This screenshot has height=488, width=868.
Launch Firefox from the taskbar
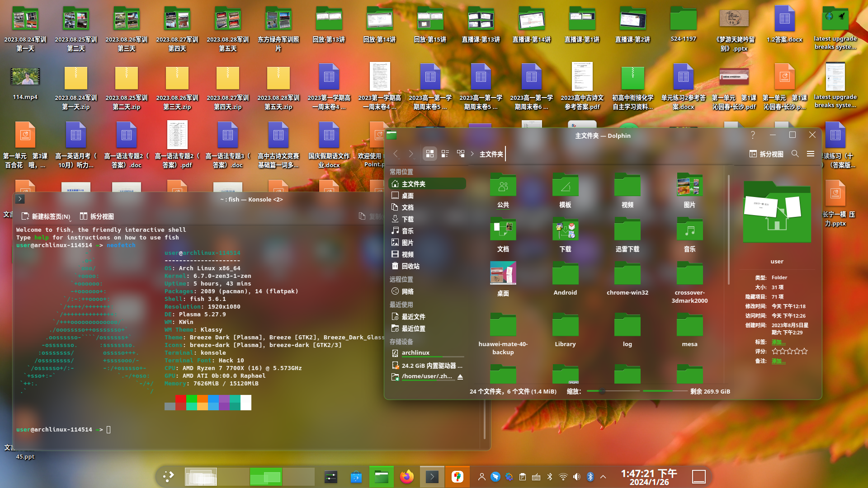(x=407, y=477)
